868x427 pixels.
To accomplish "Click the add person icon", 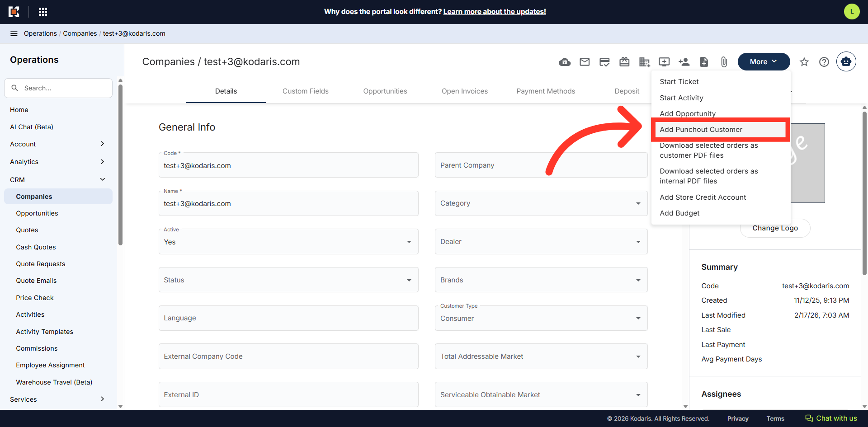I will tap(684, 62).
